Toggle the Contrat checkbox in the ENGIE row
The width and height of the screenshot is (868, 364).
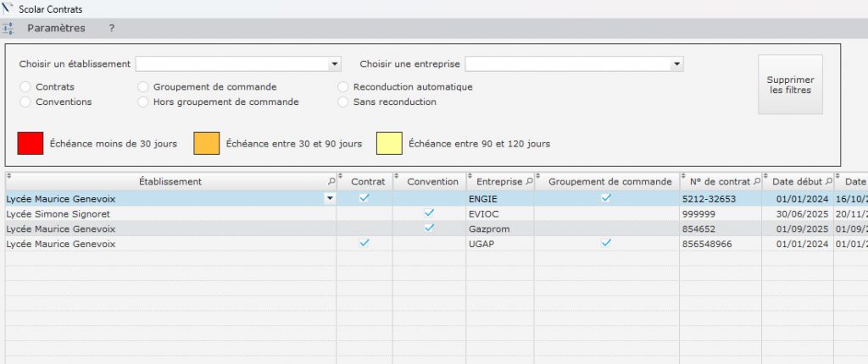(364, 197)
